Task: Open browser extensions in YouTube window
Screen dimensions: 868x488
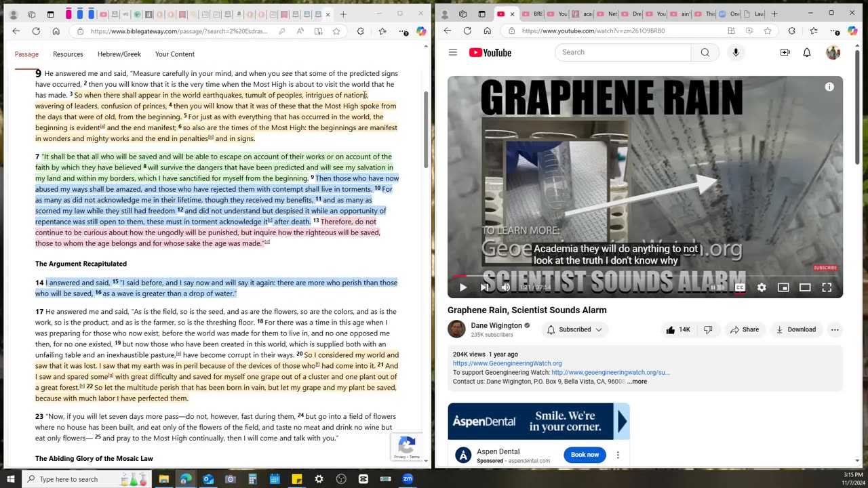Action: click(x=791, y=30)
